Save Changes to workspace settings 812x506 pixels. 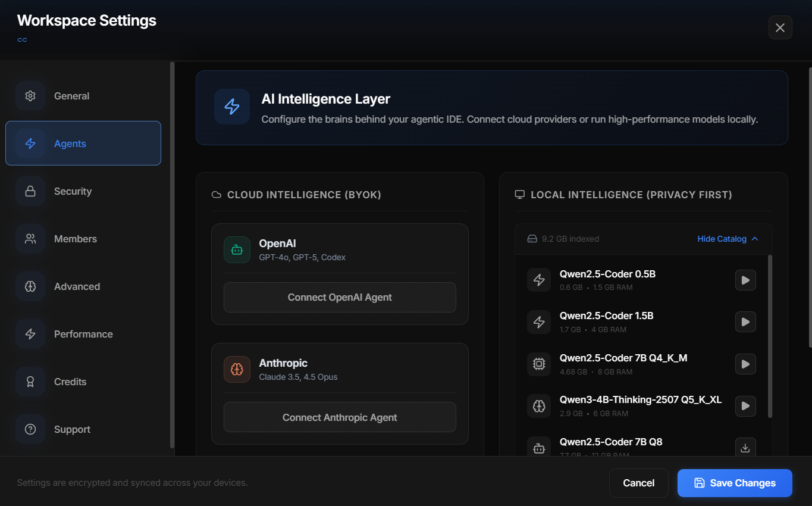coord(735,483)
